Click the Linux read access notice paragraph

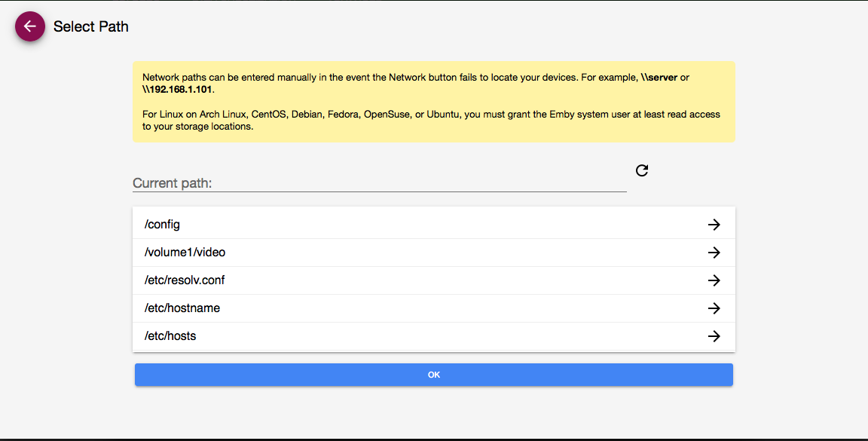point(431,121)
